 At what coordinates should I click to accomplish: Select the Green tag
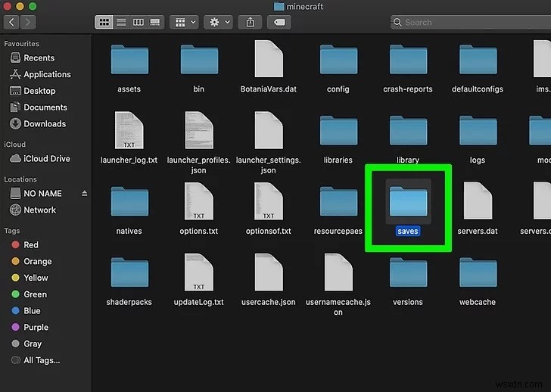(x=29, y=294)
